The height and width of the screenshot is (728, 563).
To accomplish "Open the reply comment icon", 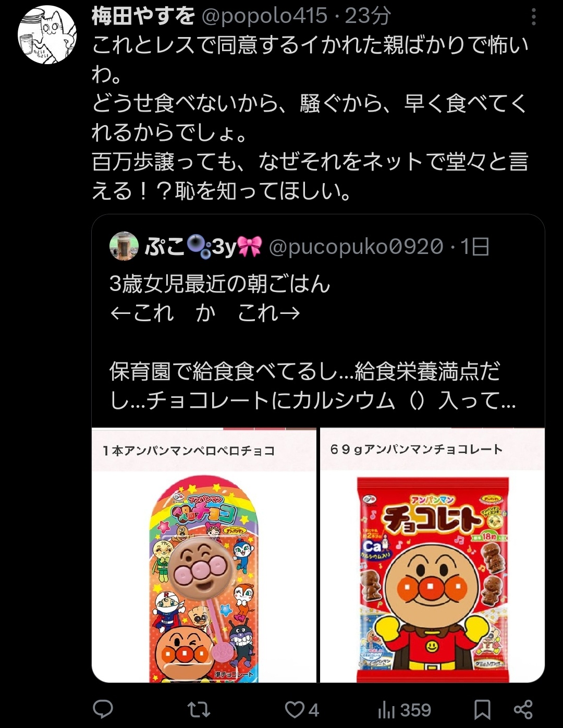I will pos(103,709).
